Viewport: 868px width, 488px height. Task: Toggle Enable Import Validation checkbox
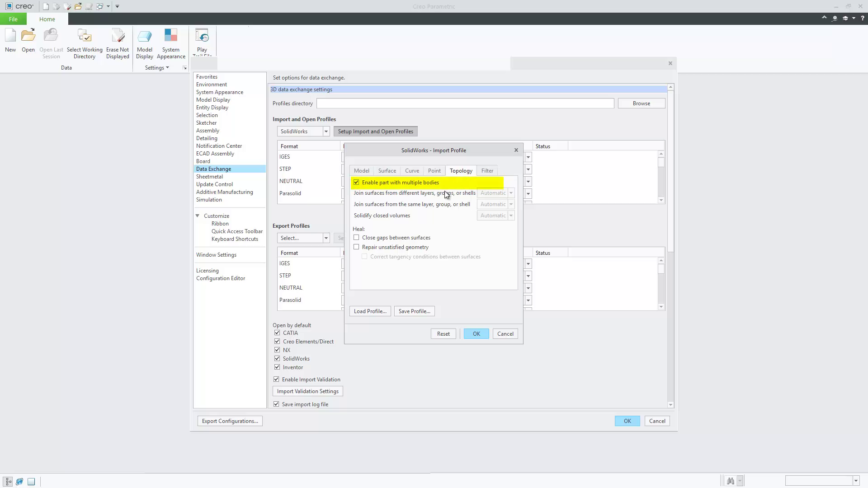[x=276, y=380]
